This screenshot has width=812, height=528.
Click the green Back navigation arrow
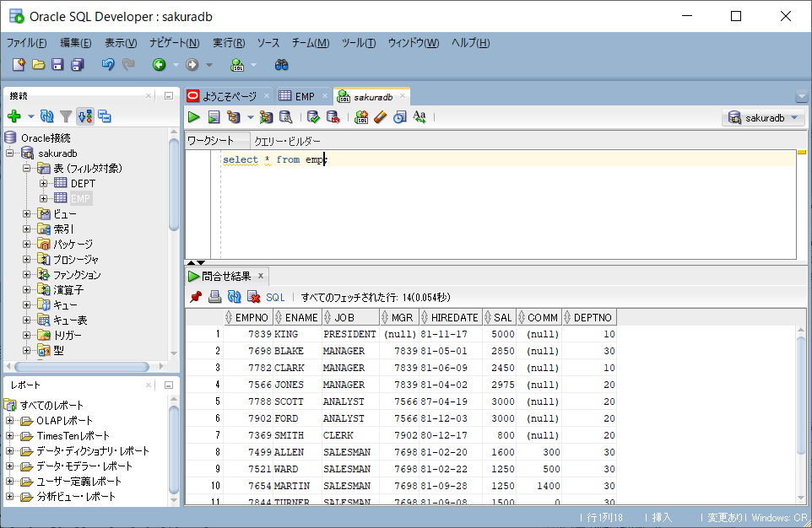pos(159,65)
